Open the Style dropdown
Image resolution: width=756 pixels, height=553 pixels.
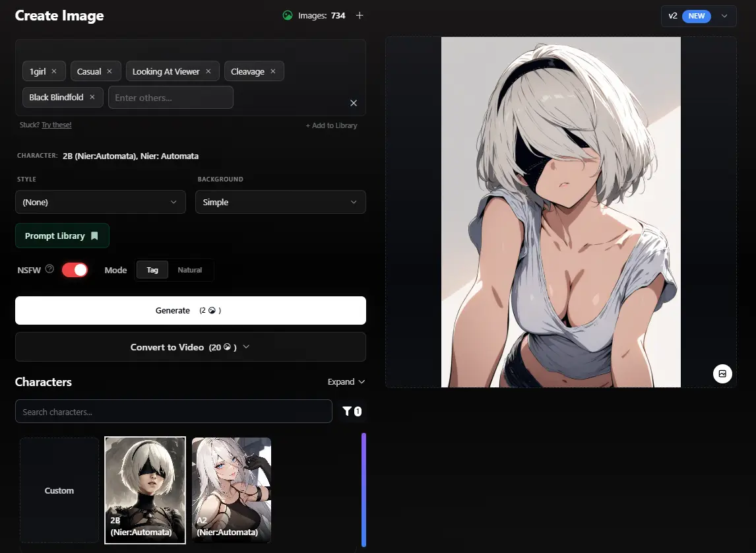click(x=100, y=202)
